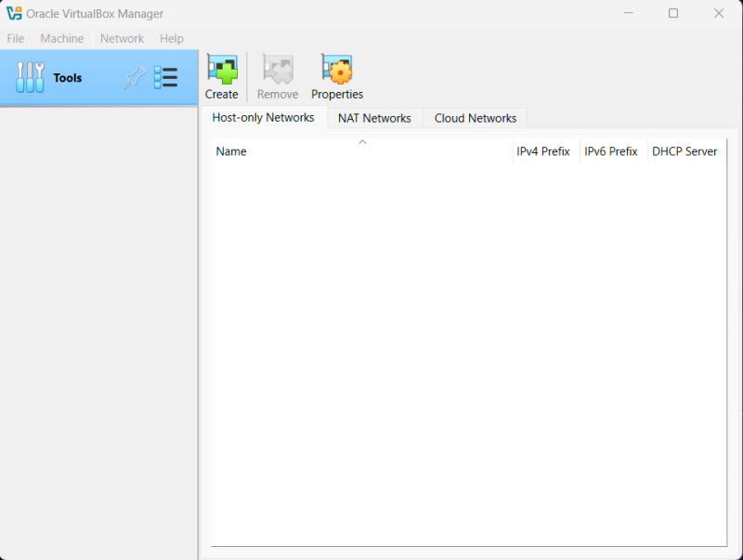Minimize the VirtualBox Manager window
Image resolution: width=743 pixels, height=560 pixels.
[629, 13]
